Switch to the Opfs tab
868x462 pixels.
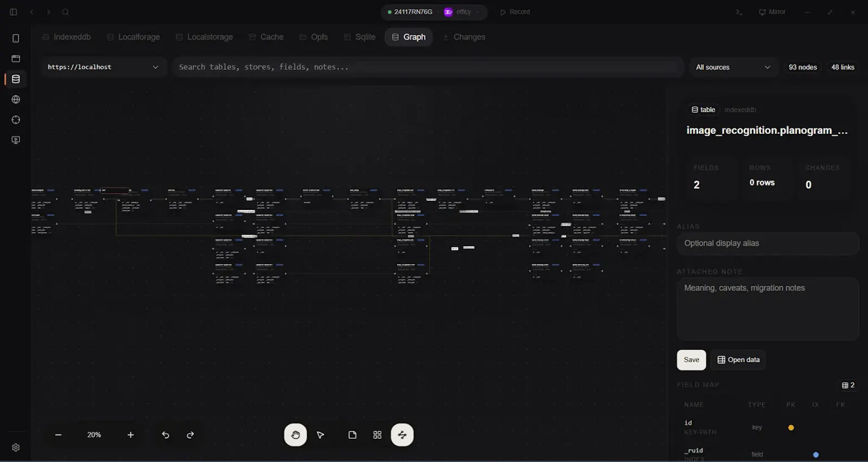314,37
